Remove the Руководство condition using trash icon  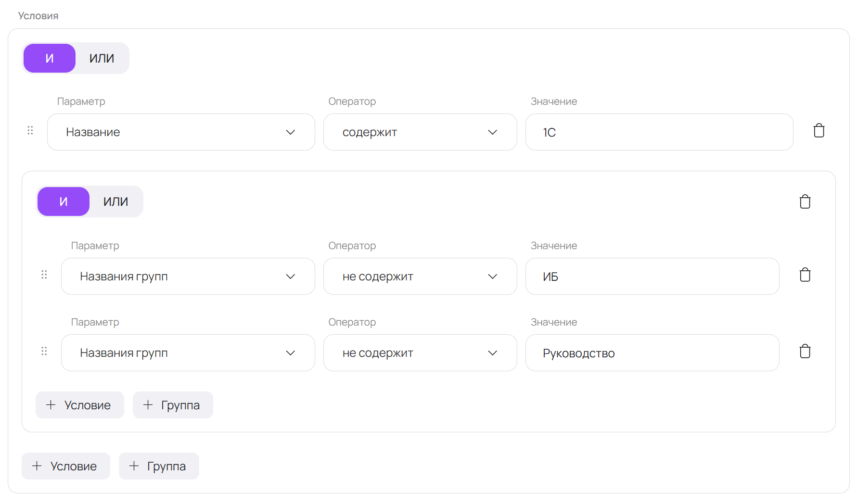[805, 352]
